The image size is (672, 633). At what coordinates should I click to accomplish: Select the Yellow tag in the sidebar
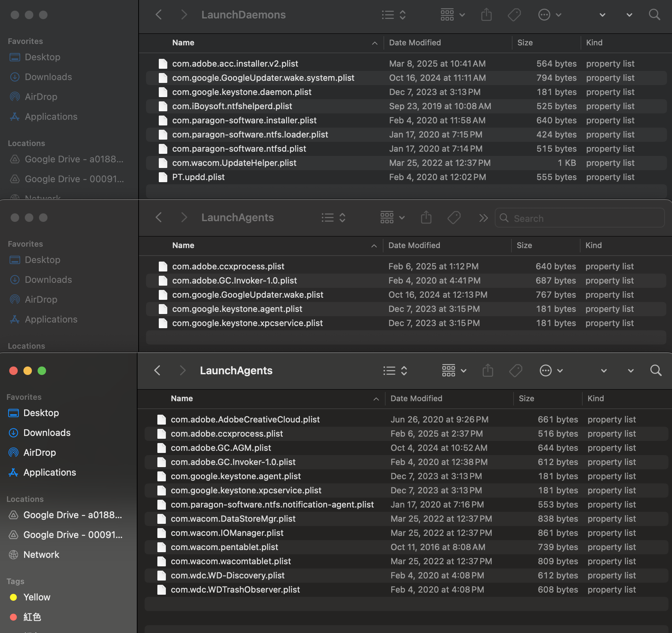[37, 597]
